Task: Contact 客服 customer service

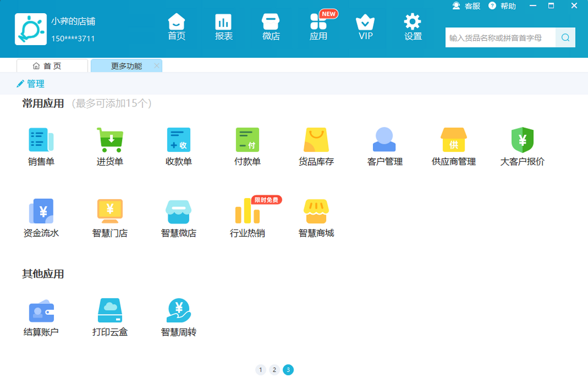Action: pyautogui.click(x=466, y=6)
